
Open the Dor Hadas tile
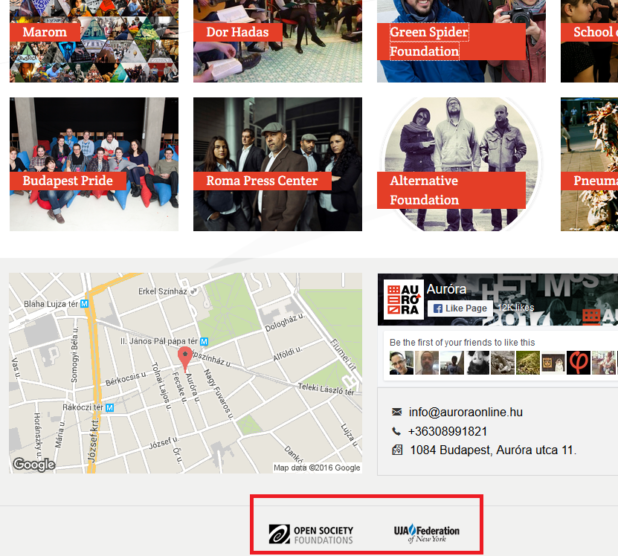277,40
